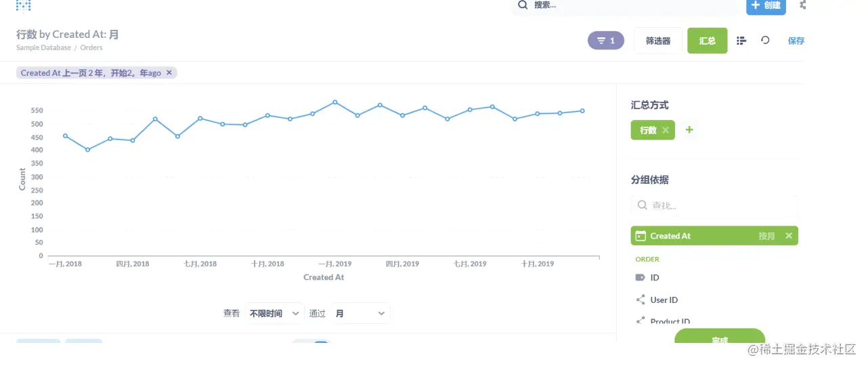Image resolution: width=868 pixels, height=368 pixels.
Task: Remove the Created At filter chip
Action: click(x=169, y=73)
